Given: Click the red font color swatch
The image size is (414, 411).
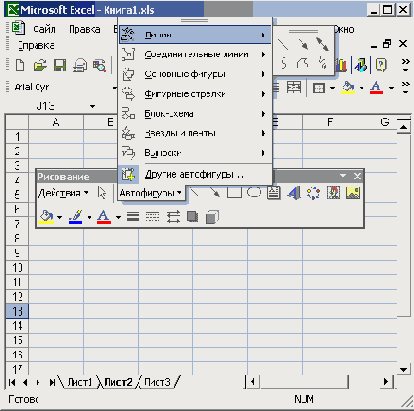Looking at the screenshot, I should [104, 217].
